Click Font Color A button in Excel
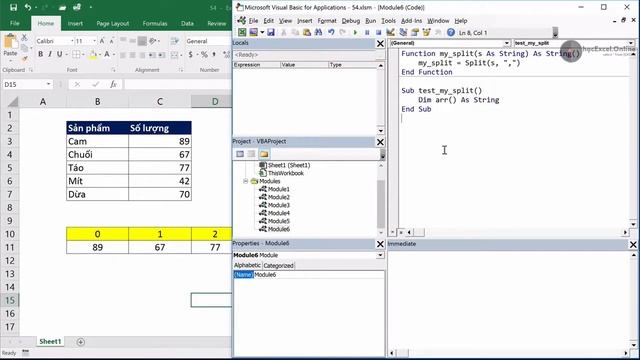 (107, 54)
